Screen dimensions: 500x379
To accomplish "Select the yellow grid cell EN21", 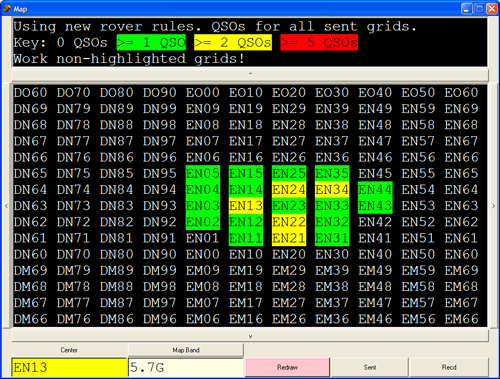I will [x=289, y=238].
